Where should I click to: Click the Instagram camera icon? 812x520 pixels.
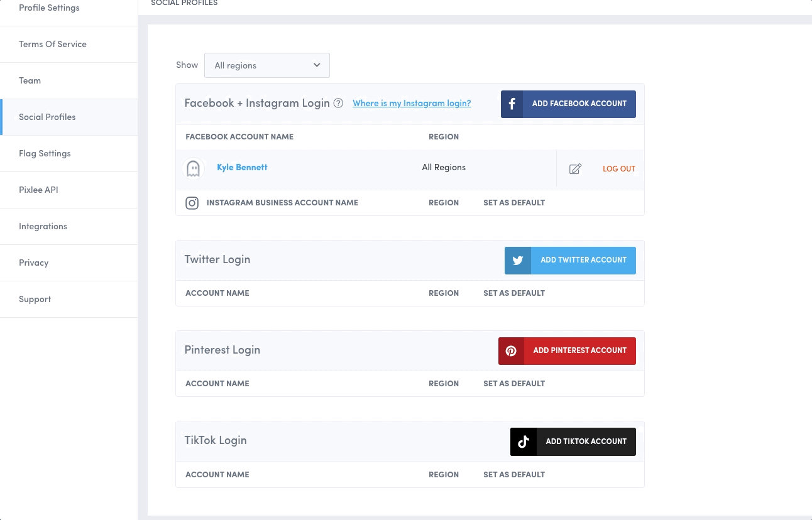coord(192,203)
